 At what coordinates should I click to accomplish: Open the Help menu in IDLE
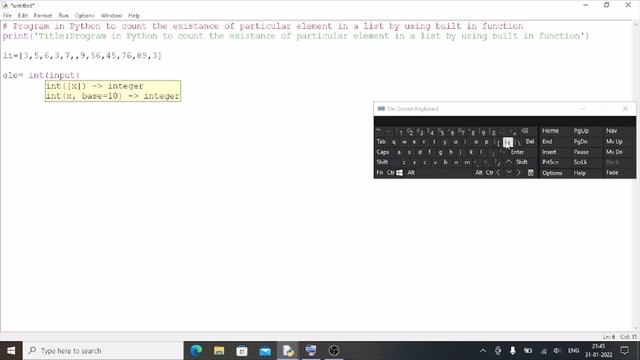134,16
